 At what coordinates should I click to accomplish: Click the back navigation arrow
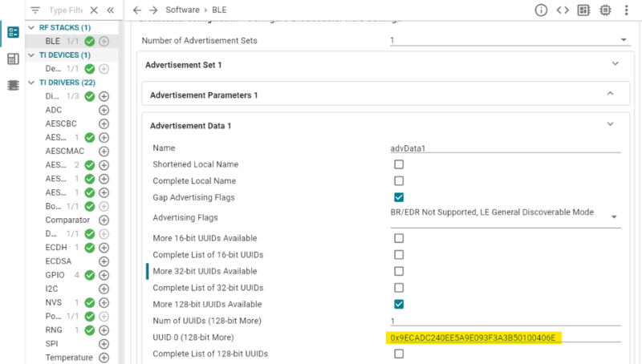coord(136,10)
